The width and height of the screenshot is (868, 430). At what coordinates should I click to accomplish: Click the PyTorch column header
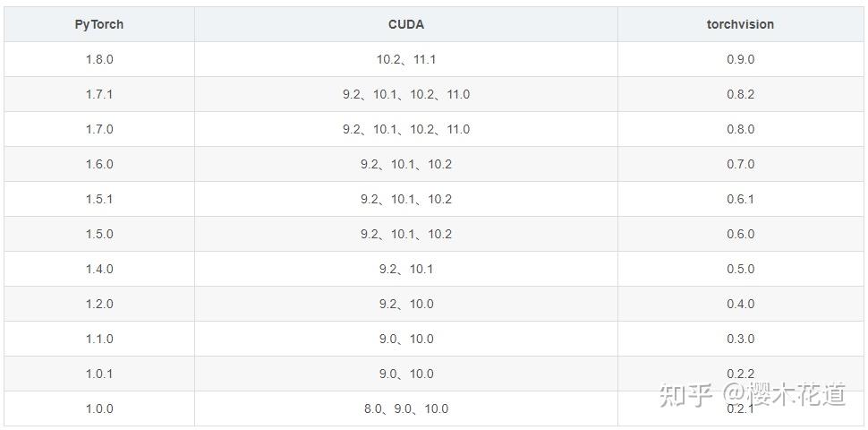tap(99, 24)
